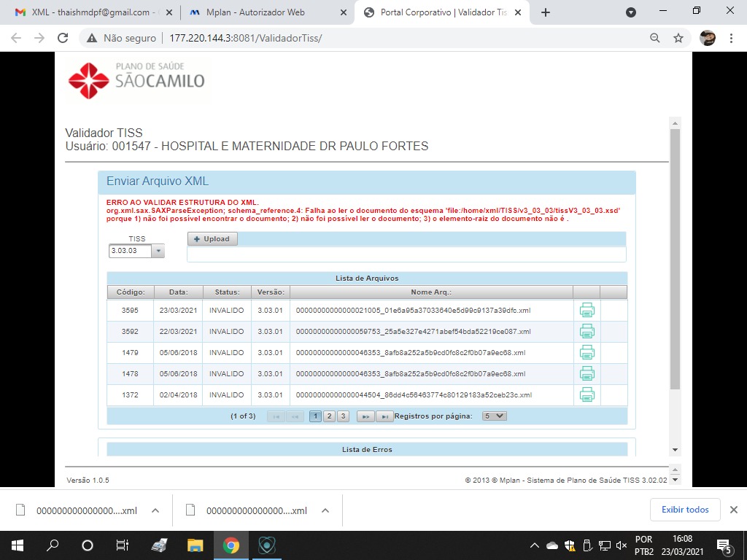The width and height of the screenshot is (747, 560).
Task: Bookmark this page with star icon
Action: coord(678,38)
